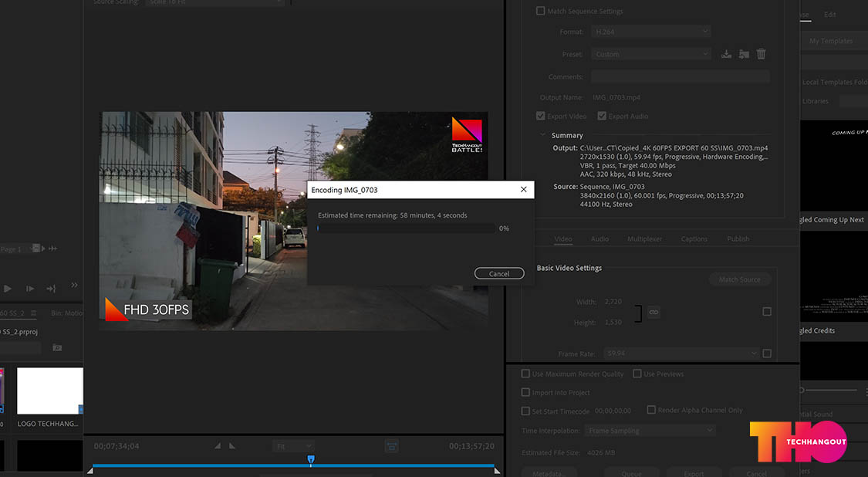Switch to the Audio tab
This screenshot has height=477, width=868.
[599, 238]
